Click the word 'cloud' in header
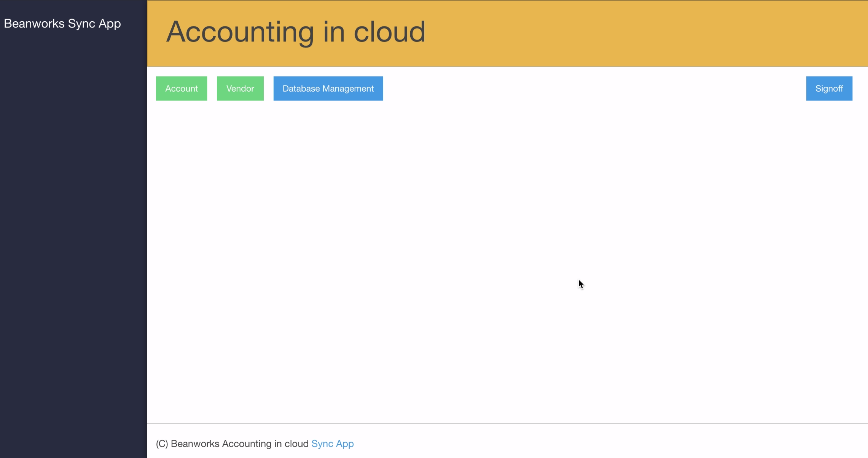868x458 pixels. (x=389, y=32)
